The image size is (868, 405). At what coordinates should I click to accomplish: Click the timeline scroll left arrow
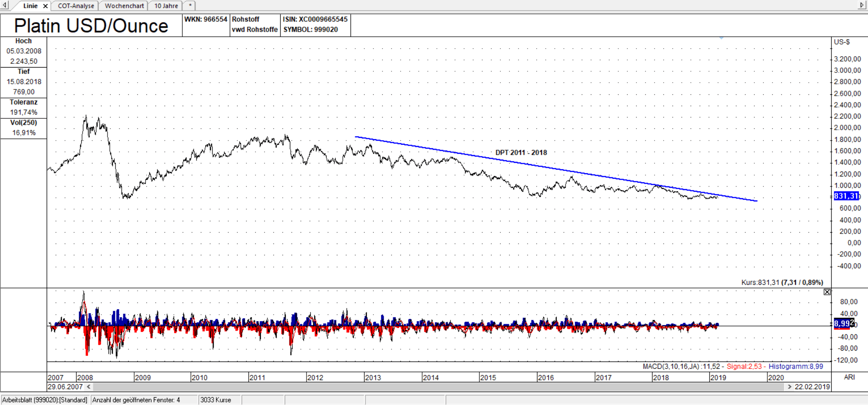[89, 387]
